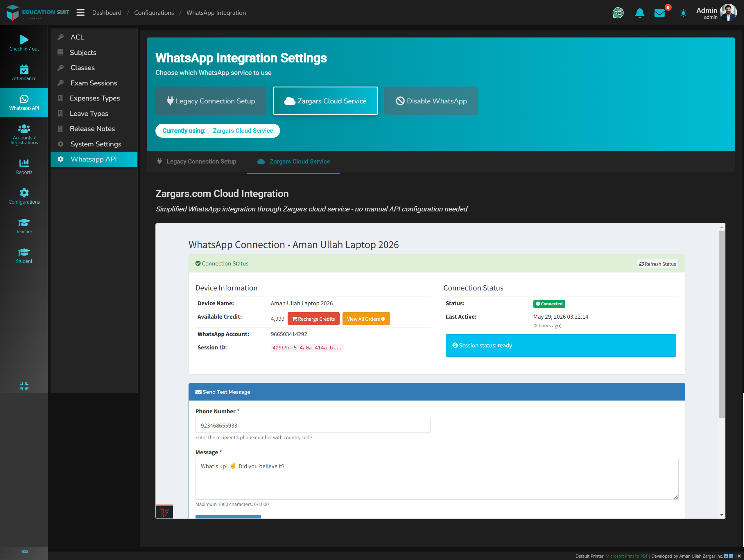
Task: Click the WhatsApp account number 966503414292
Action: coord(288,334)
